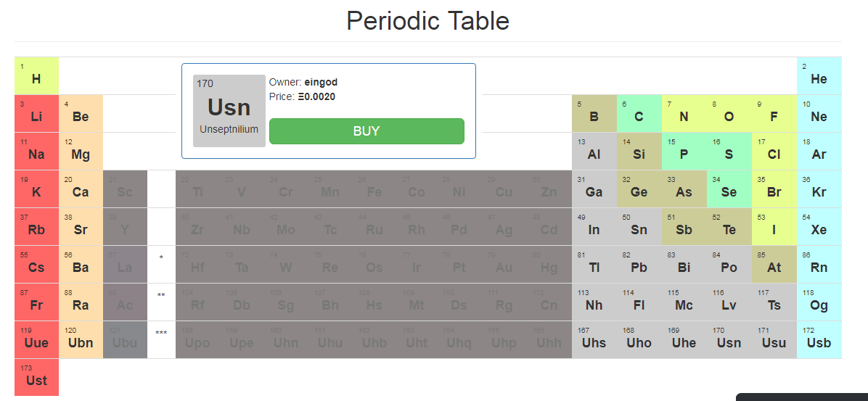This screenshot has width=868, height=401.
Task: Click the Carbon (C) element cell
Action: tap(639, 114)
